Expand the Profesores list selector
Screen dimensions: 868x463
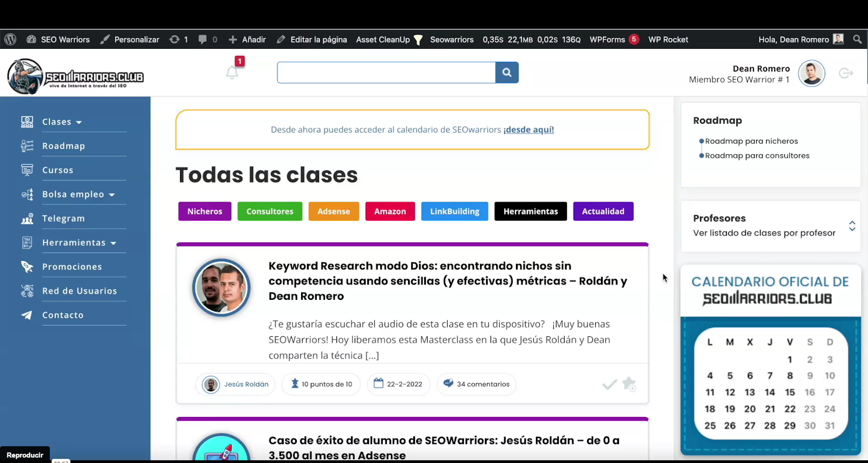tap(852, 226)
